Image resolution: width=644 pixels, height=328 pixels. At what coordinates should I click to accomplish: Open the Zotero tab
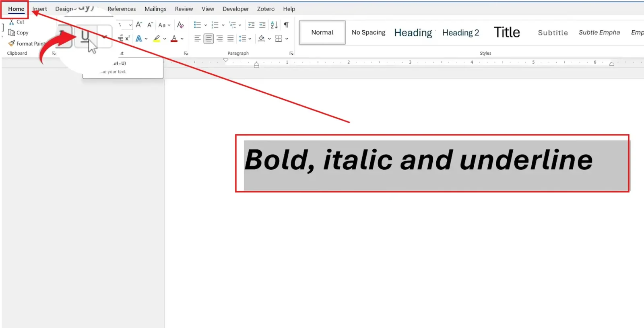click(x=266, y=9)
